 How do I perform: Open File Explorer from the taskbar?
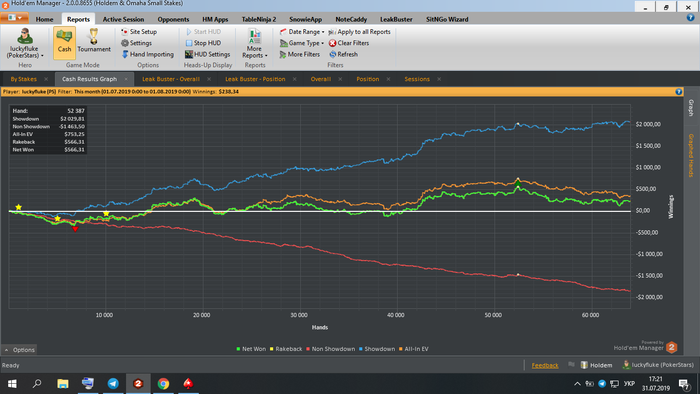point(62,383)
